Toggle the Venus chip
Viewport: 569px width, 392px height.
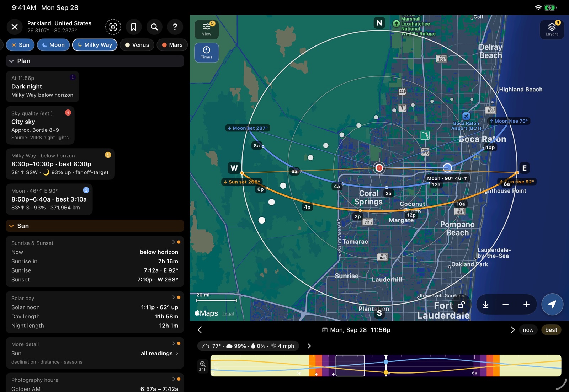coord(137,45)
